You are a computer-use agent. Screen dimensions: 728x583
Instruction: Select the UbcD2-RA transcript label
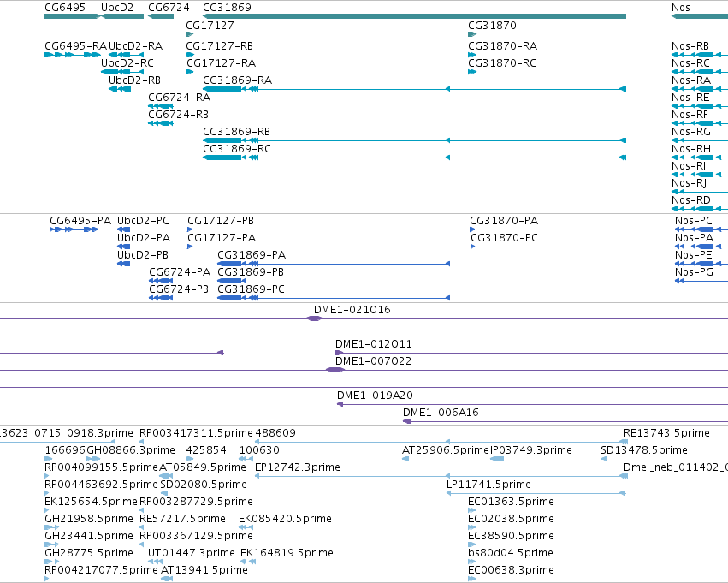135,46
